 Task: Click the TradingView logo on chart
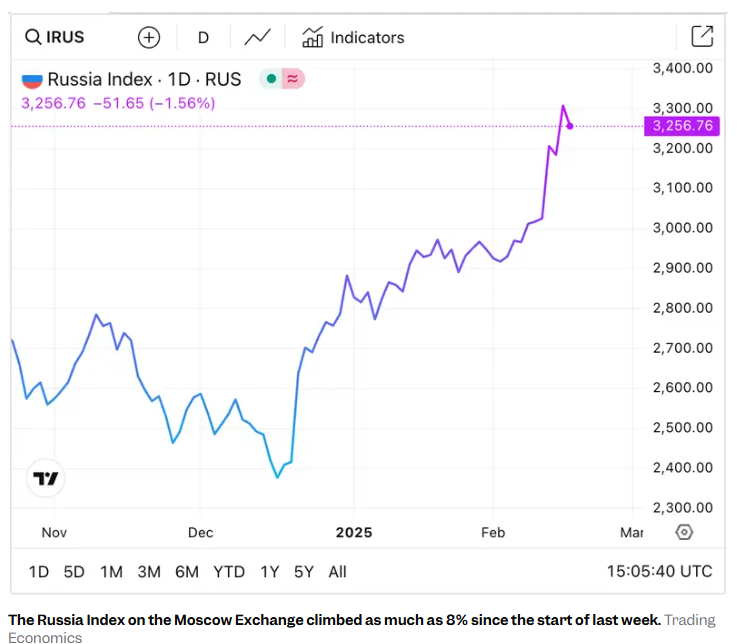click(46, 479)
